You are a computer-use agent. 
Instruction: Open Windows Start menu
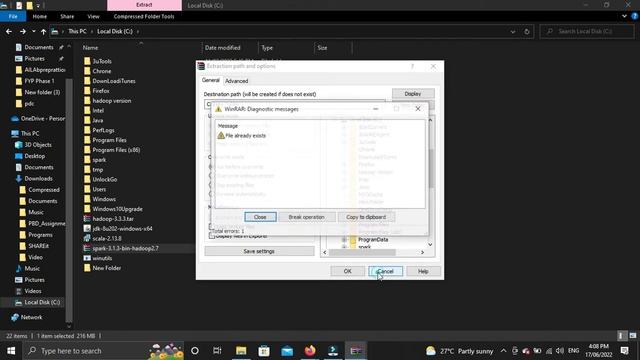pyautogui.click(x=11, y=351)
